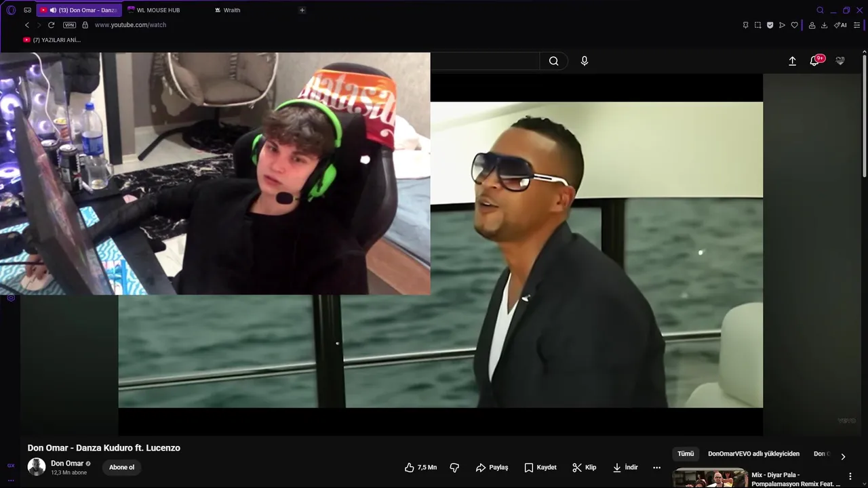Open the Don Omar channel avatar
Viewport: 868px width, 488px height.
pyautogui.click(x=37, y=467)
